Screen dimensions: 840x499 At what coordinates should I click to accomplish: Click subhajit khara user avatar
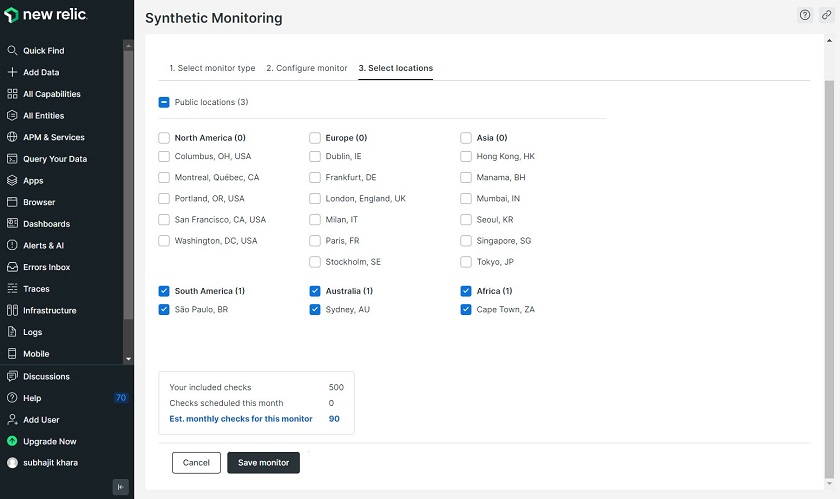point(12,463)
